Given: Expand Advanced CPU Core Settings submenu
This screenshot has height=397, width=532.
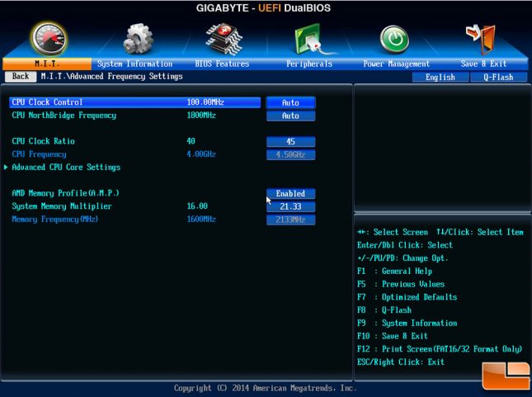Looking at the screenshot, I should tap(66, 167).
